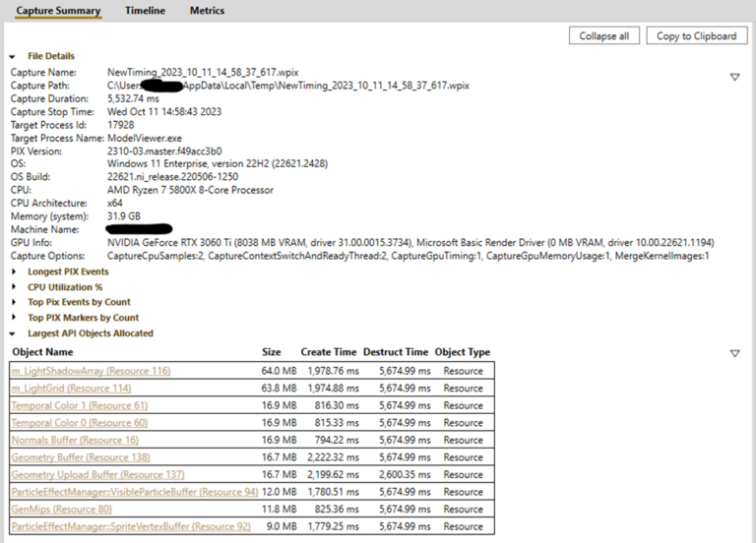Click the Copy to Clipboard button
Screen dimensions: 756x543
[696, 35]
